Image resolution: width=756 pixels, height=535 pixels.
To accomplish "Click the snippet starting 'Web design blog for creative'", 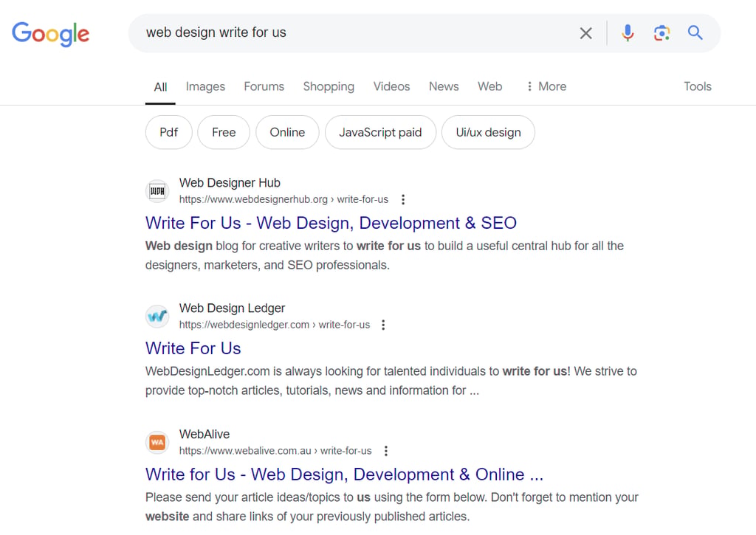I will (x=385, y=255).
